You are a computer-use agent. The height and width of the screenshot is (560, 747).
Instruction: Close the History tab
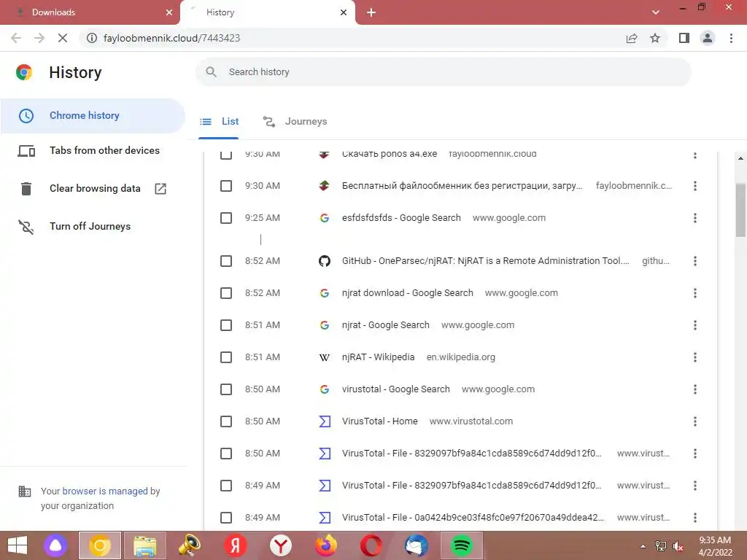point(344,12)
